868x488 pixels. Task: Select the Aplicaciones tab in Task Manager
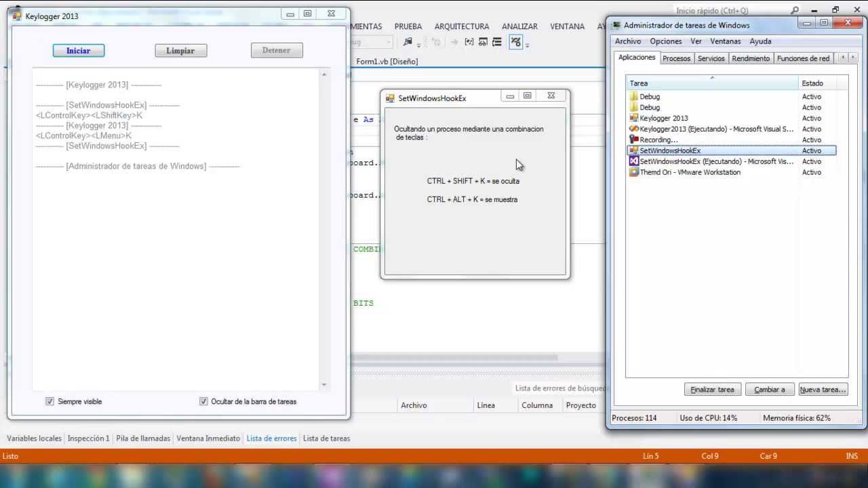tap(637, 58)
